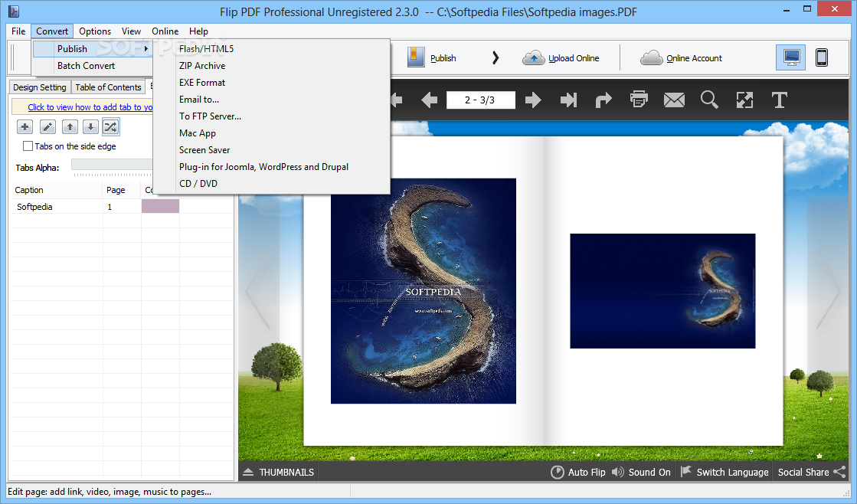The width and height of the screenshot is (857, 504).
Task: Click right book page image
Action: [662, 291]
